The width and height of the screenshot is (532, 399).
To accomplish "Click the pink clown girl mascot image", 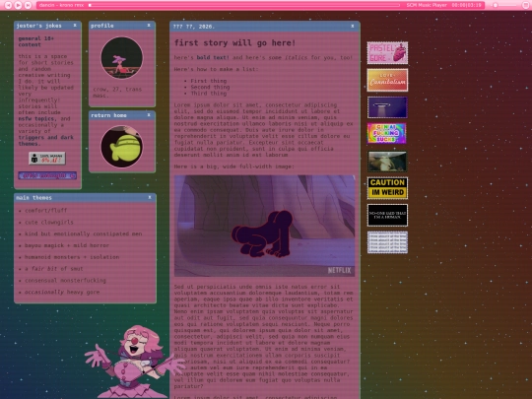I will [134, 362].
